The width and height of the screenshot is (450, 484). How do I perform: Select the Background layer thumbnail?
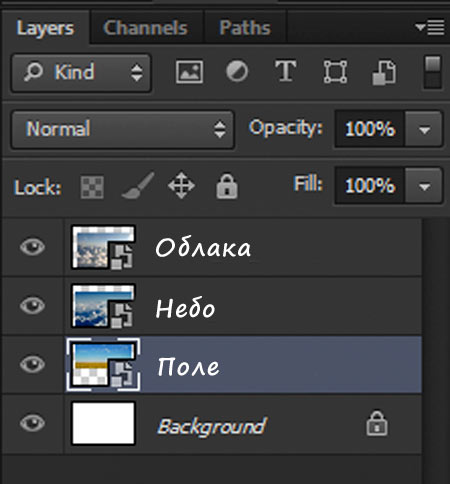coord(104,423)
